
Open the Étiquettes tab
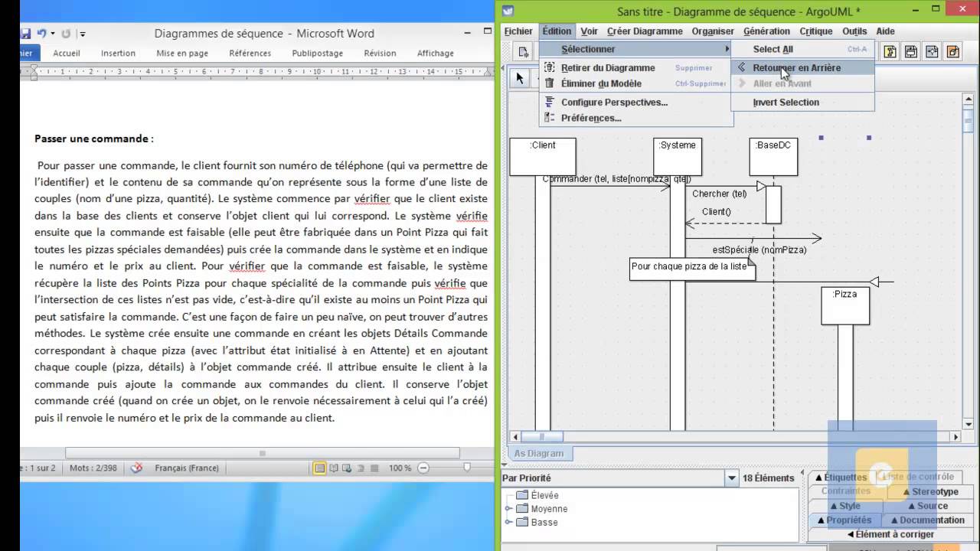[841, 477]
